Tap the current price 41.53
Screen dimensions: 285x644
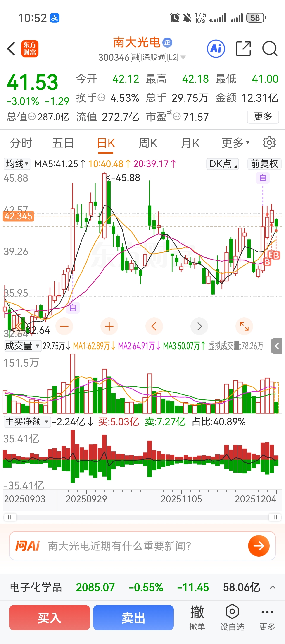(33, 82)
